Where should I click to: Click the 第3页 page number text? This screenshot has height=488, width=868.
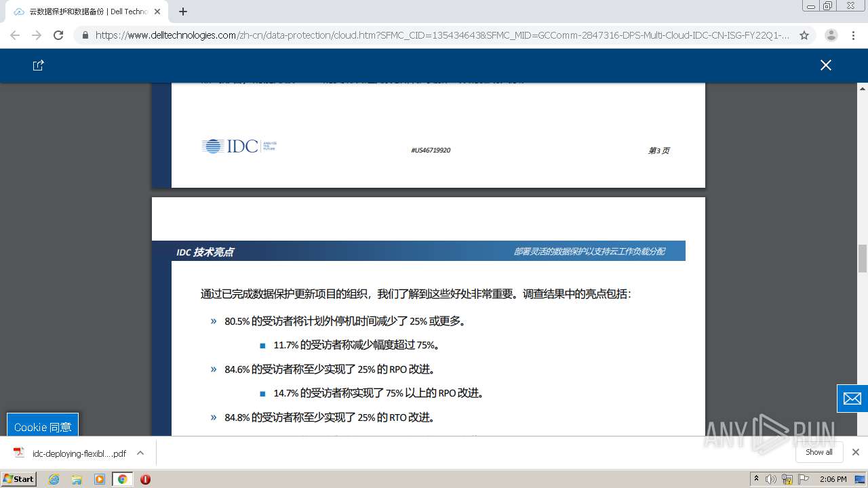[x=658, y=150]
